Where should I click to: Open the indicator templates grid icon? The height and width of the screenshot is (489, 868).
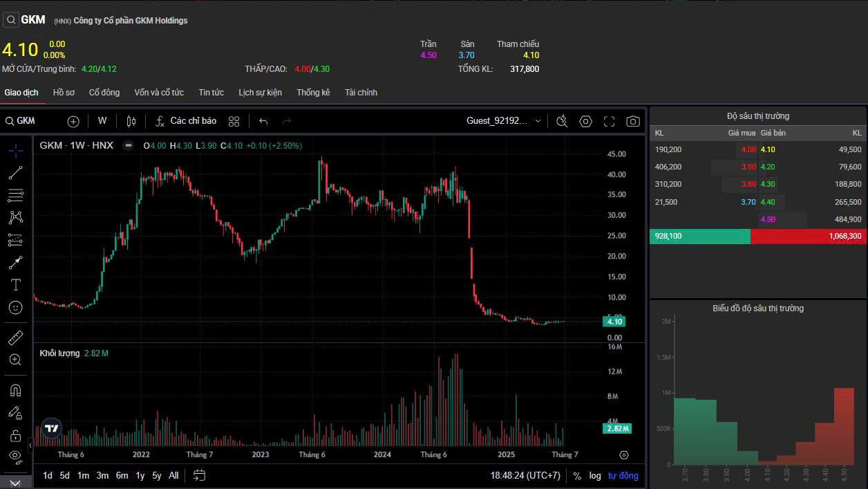pos(234,121)
